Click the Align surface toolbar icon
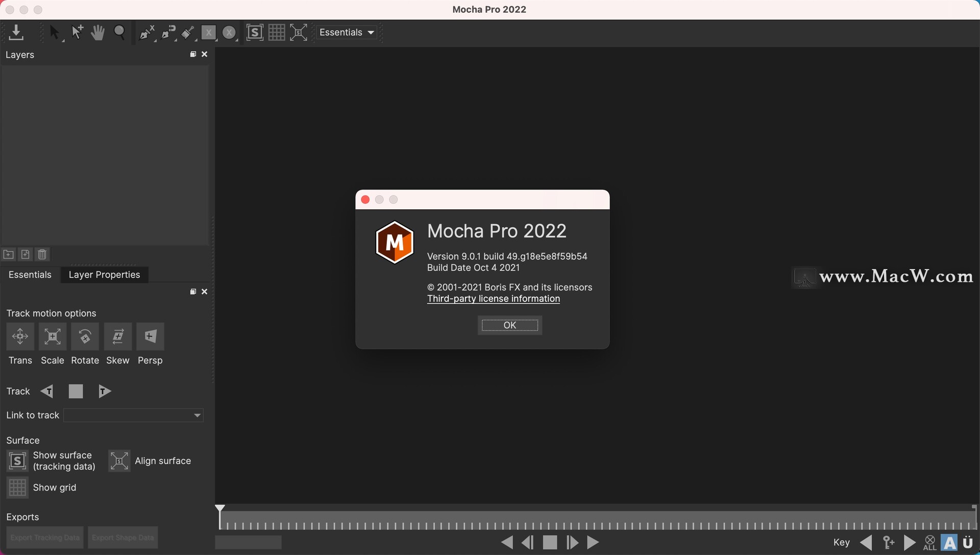Viewport: 980px width, 555px height. pyautogui.click(x=299, y=32)
